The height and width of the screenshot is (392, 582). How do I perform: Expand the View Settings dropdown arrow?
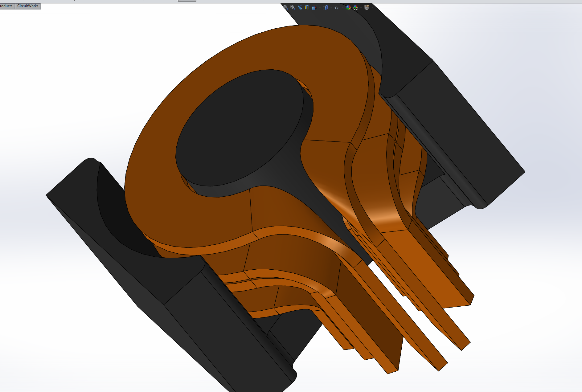point(373,8)
